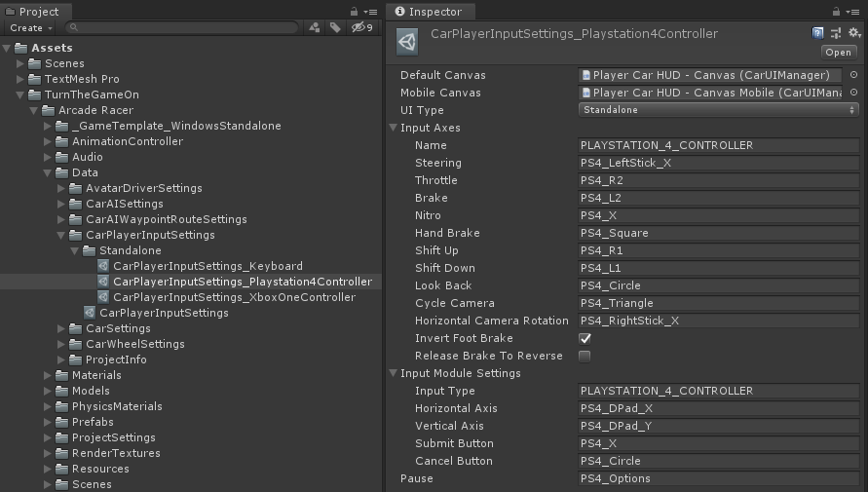Click the Project panel lock icon
The image size is (868, 492).
point(354,11)
